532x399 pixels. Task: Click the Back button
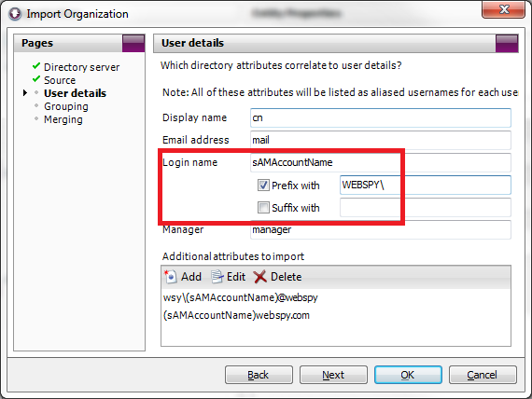pos(259,375)
